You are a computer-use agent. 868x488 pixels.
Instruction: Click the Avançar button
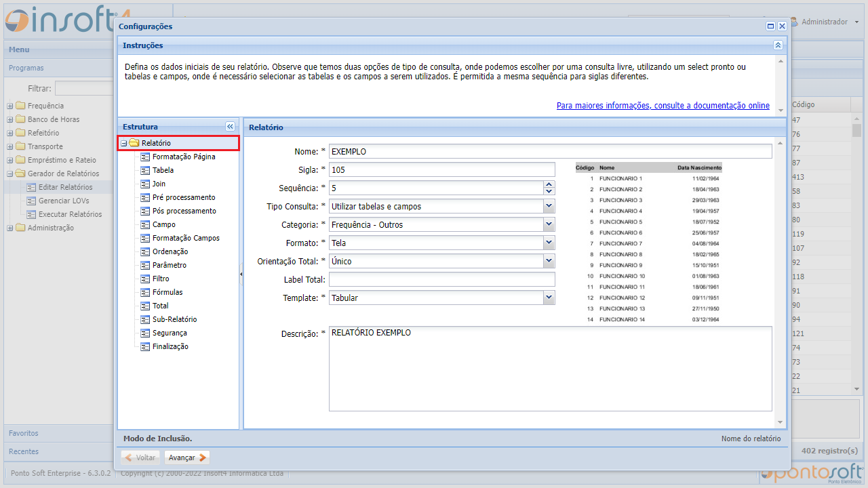point(186,457)
